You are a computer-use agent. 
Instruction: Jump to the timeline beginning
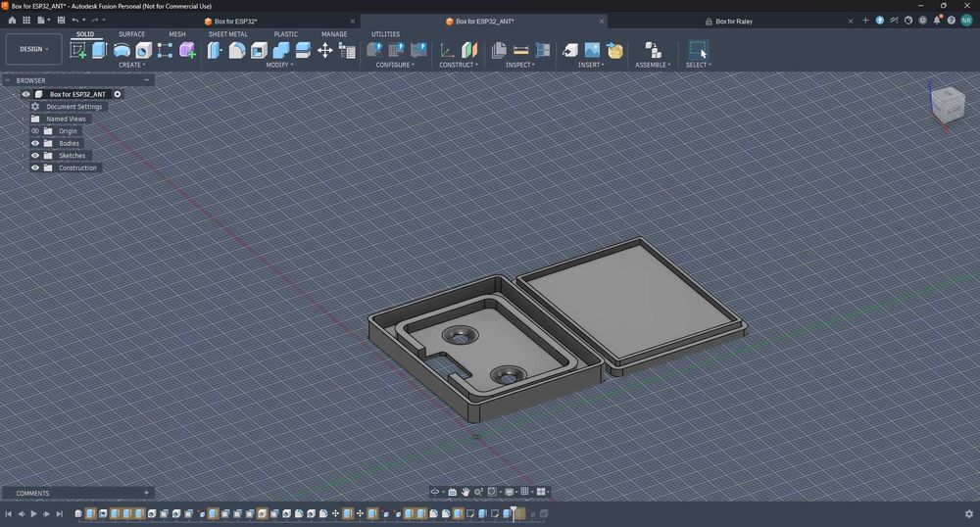pos(9,514)
